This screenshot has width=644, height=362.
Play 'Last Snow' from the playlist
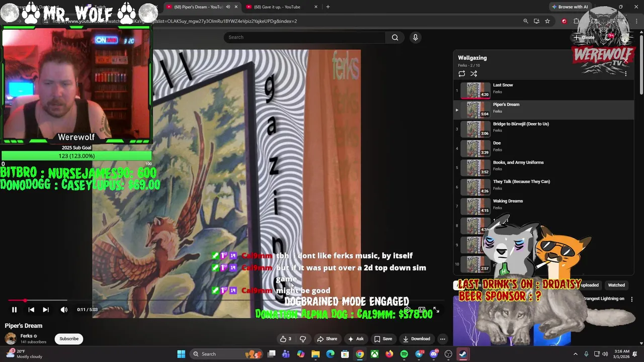543,90
